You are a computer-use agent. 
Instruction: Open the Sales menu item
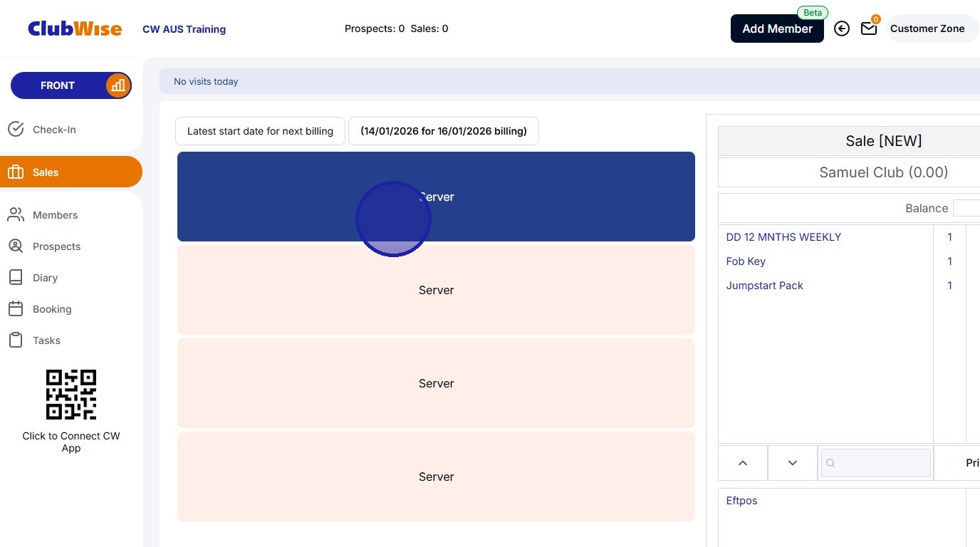click(71, 172)
